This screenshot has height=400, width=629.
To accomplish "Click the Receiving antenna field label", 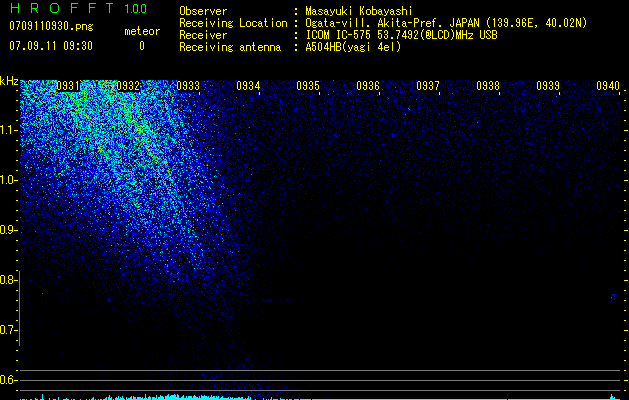I will point(230,47).
